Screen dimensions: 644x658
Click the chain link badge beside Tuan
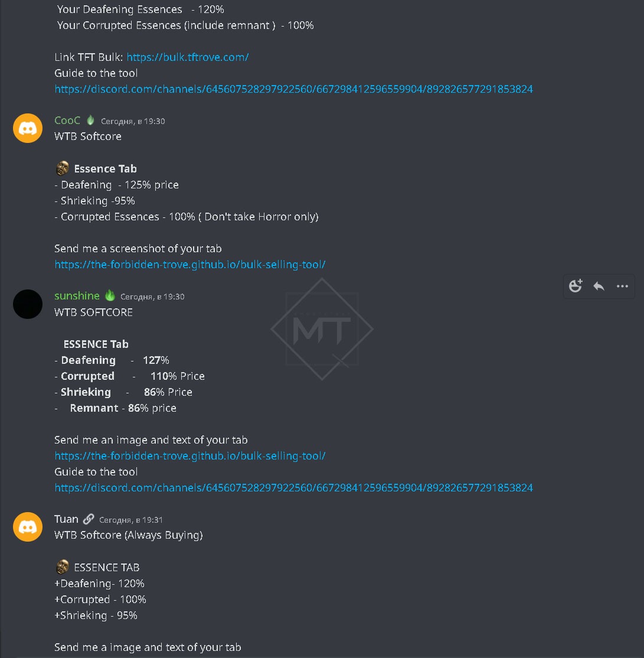click(x=89, y=519)
